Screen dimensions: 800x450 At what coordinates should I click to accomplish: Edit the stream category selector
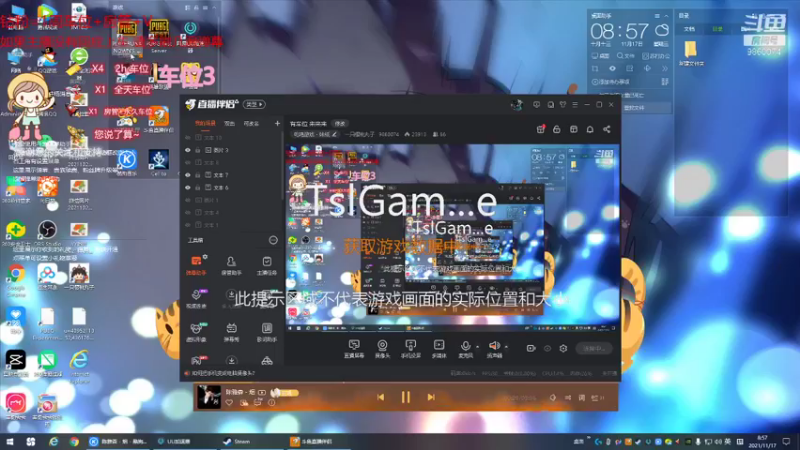315,134
